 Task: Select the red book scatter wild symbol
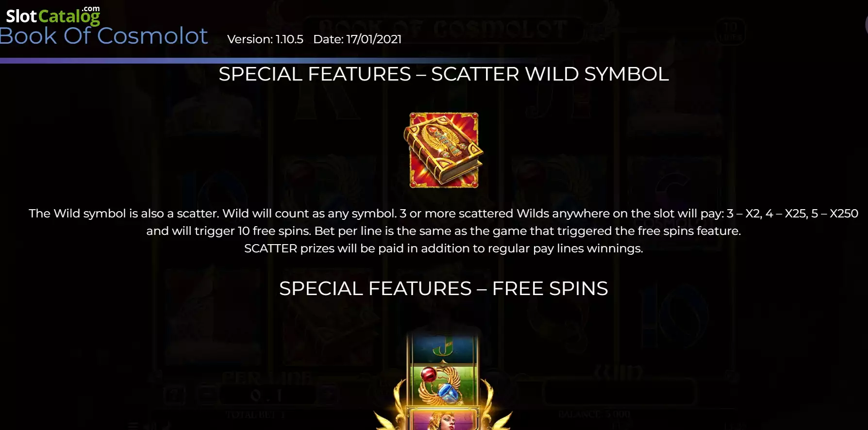pyautogui.click(x=444, y=150)
